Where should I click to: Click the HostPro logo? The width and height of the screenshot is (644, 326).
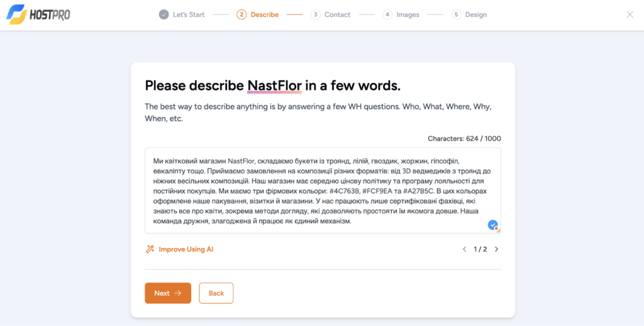click(x=38, y=15)
